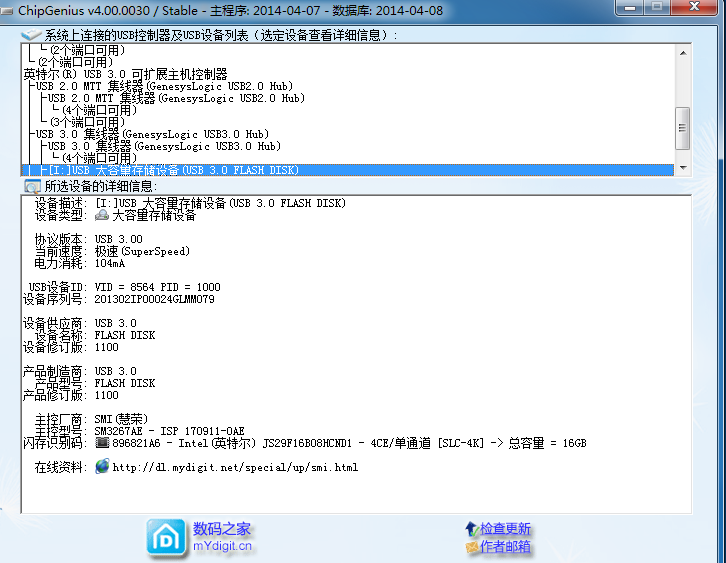Open the 检查更新 link
The height and width of the screenshot is (563, 726).
click(x=505, y=529)
